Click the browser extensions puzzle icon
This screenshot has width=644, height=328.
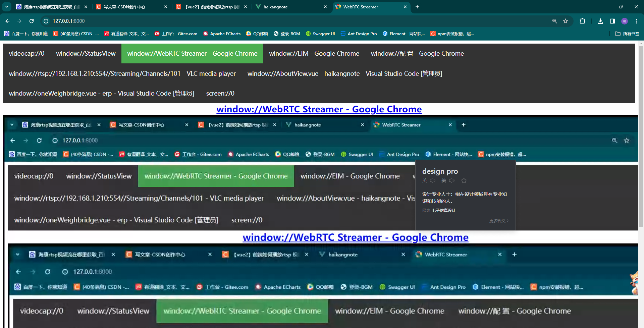(x=582, y=21)
